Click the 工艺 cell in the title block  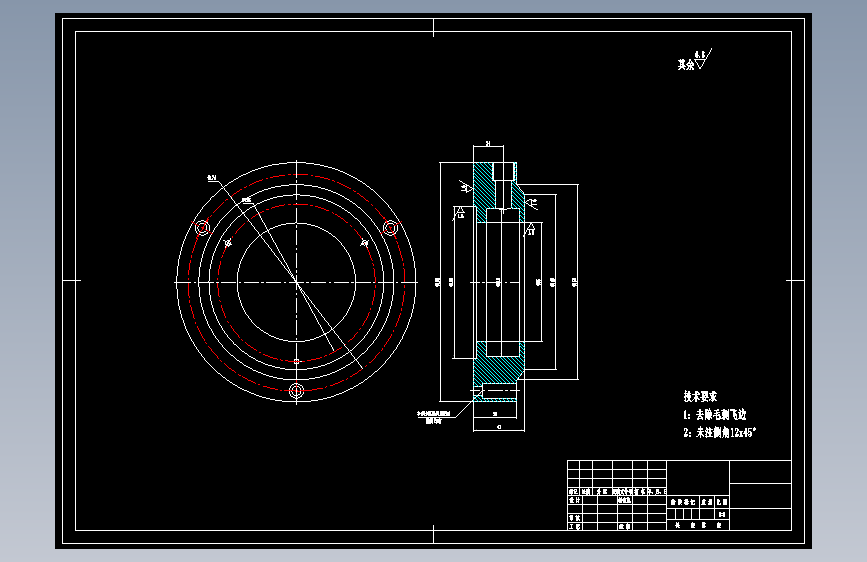click(x=574, y=527)
